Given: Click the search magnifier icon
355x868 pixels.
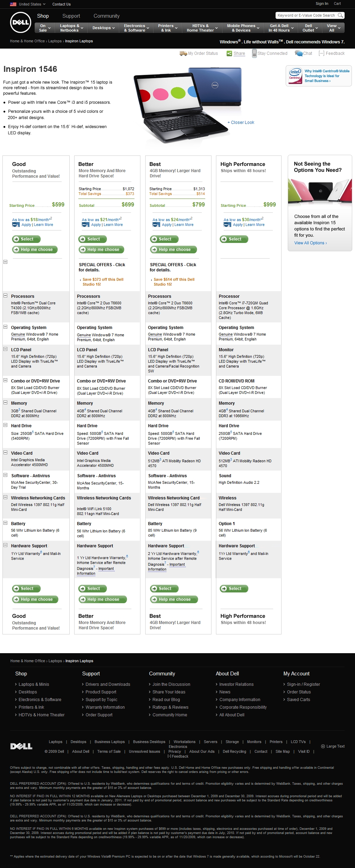Looking at the screenshot, I should (340, 15).
